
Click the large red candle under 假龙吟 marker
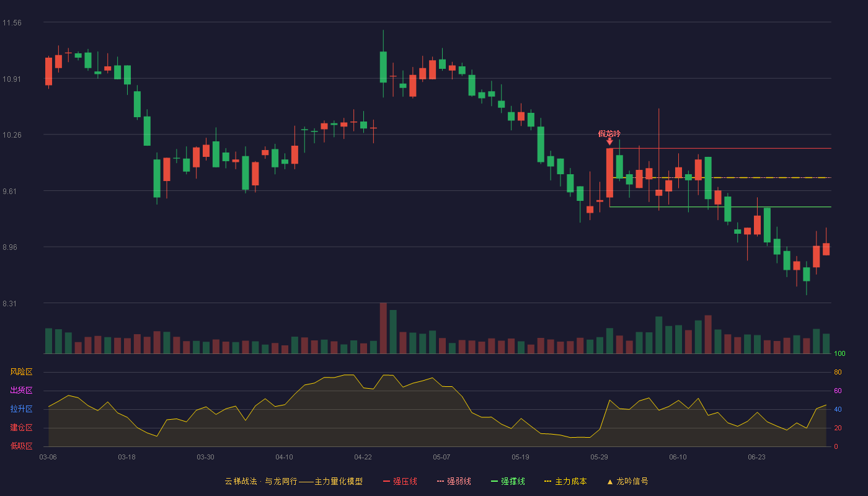point(609,173)
